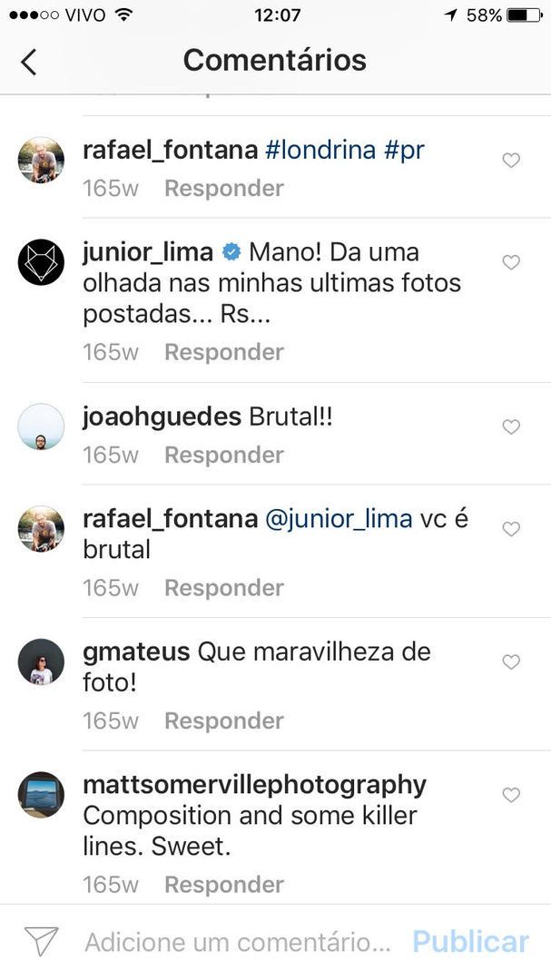Tap the Wi-Fi status icon
This screenshot has height=980, width=551.
(x=123, y=15)
